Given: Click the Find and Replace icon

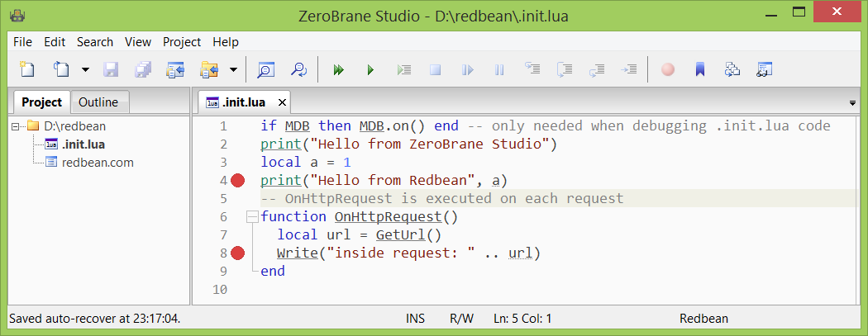Looking at the screenshot, I should point(299,69).
